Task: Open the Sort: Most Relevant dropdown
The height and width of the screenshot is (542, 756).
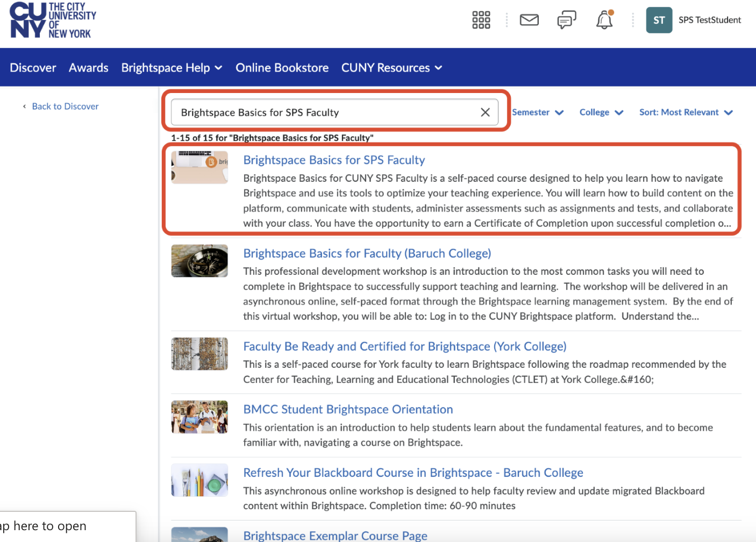Action: click(x=686, y=112)
